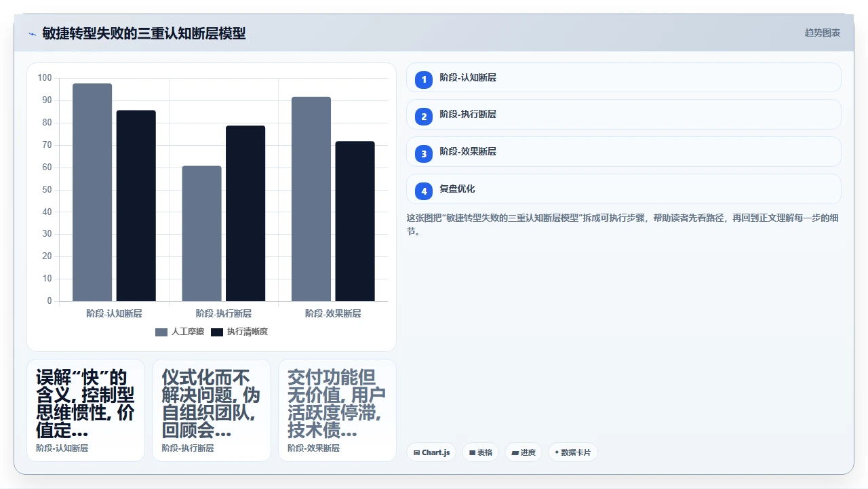The height and width of the screenshot is (489, 868).
Task: Click the x-axis label 阶段-认知断层
Action: [114, 313]
